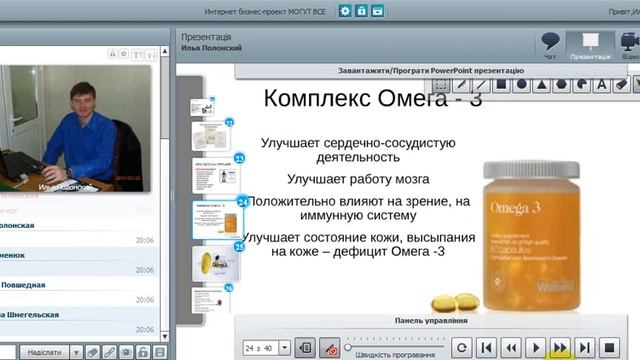640x360 pixels.
Task: Open the slide number dropdown showing 24 з 40
Action: [x=284, y=348]
